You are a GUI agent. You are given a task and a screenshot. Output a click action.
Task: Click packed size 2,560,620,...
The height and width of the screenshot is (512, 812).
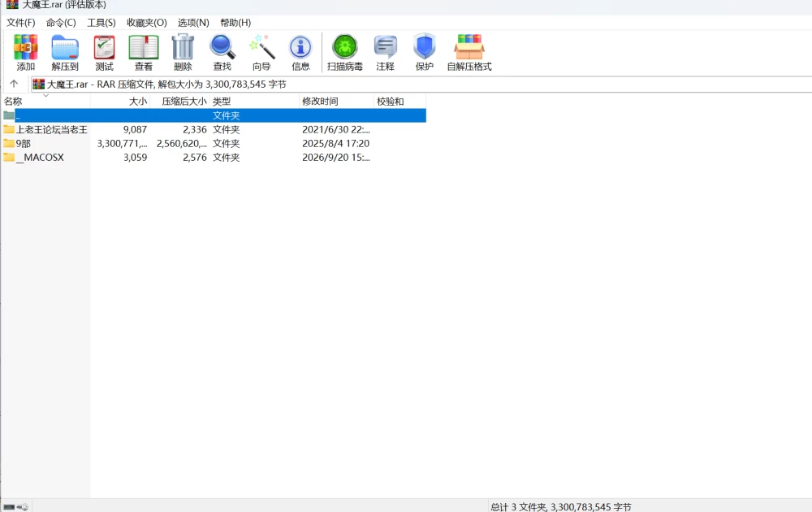point(182,144)
